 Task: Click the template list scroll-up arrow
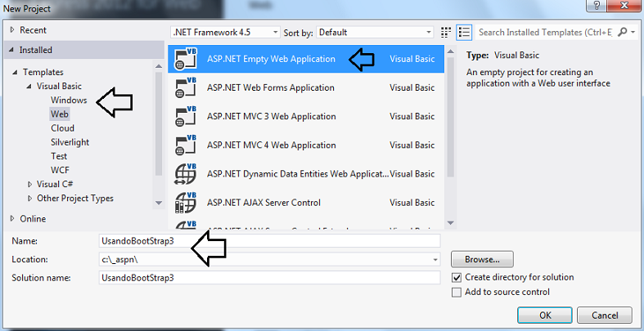tap(451, 51)
